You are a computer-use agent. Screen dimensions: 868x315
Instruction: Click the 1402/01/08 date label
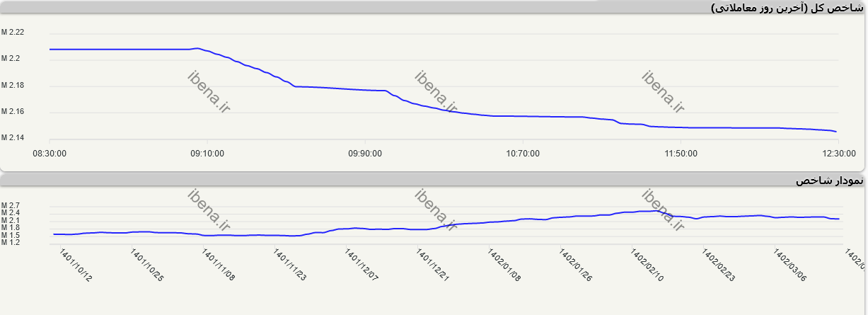[x=504, y=265]
